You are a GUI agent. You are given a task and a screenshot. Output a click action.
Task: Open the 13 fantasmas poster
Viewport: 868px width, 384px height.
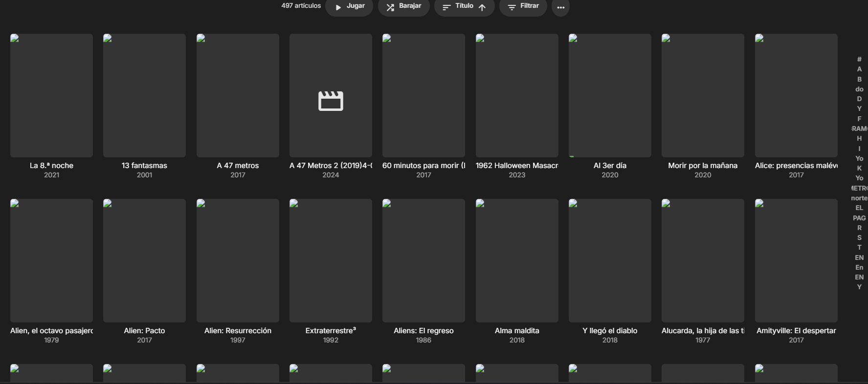[x=144, y=95]
